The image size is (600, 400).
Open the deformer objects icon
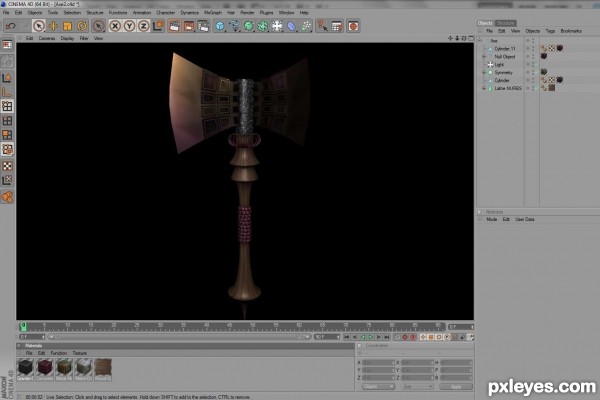292,26
